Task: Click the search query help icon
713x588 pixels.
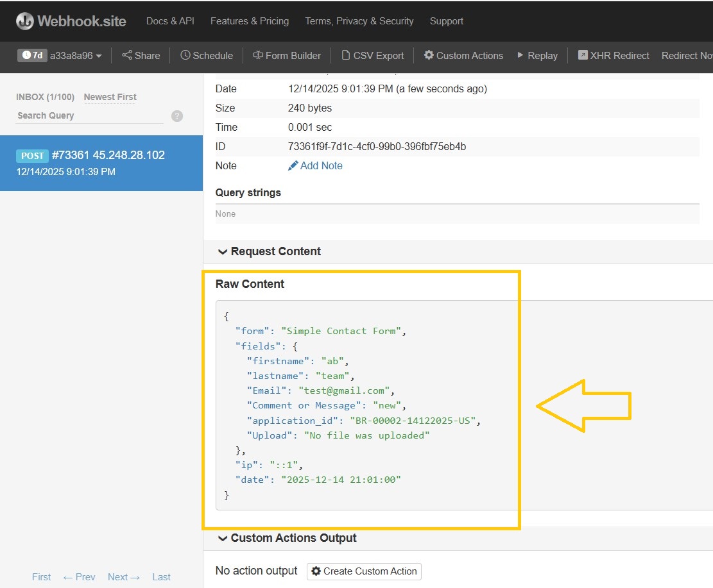Action: pos(177,116)
